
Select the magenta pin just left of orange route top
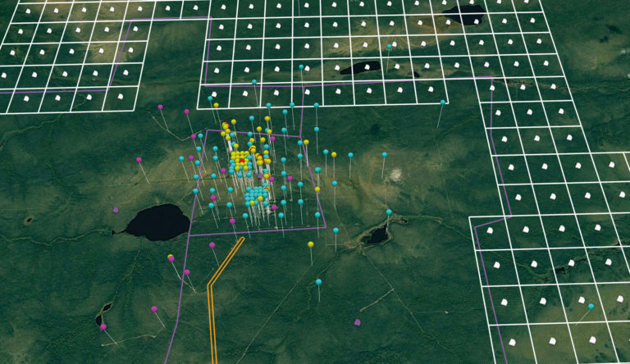tap(212, 245)
